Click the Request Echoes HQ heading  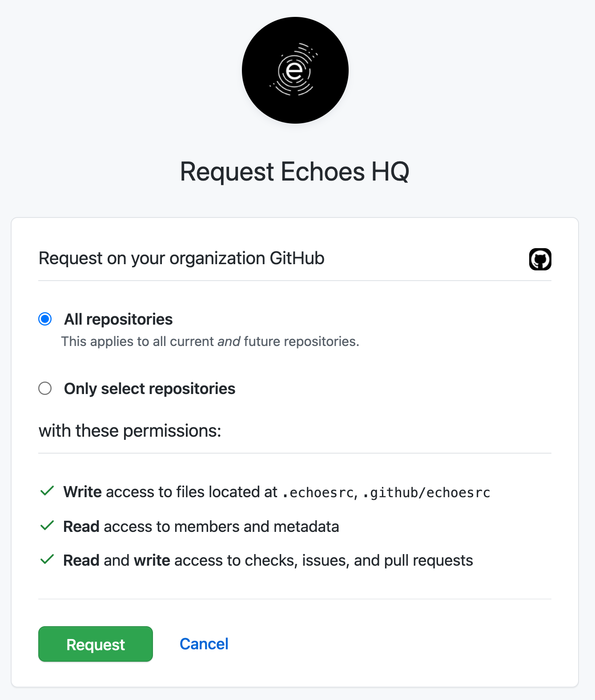tap(295, 172)
